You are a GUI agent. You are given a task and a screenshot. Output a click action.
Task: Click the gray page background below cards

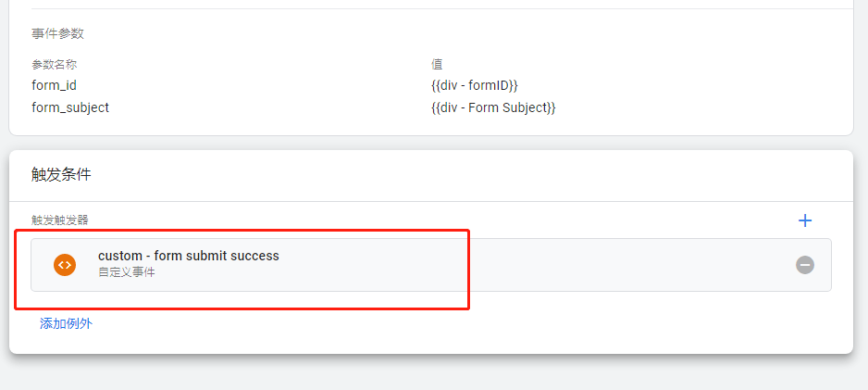(x=432, y=372)
